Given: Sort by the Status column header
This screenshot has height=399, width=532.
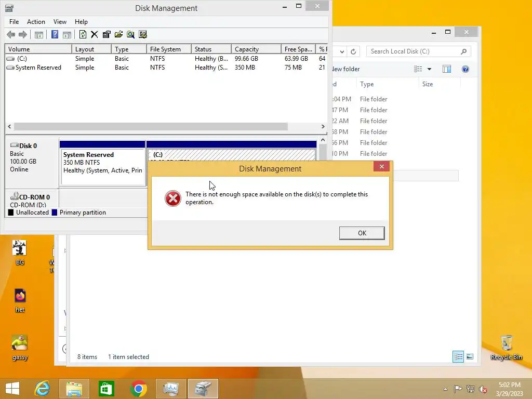Looking at the screenshot, I should [x=211, y=49].
